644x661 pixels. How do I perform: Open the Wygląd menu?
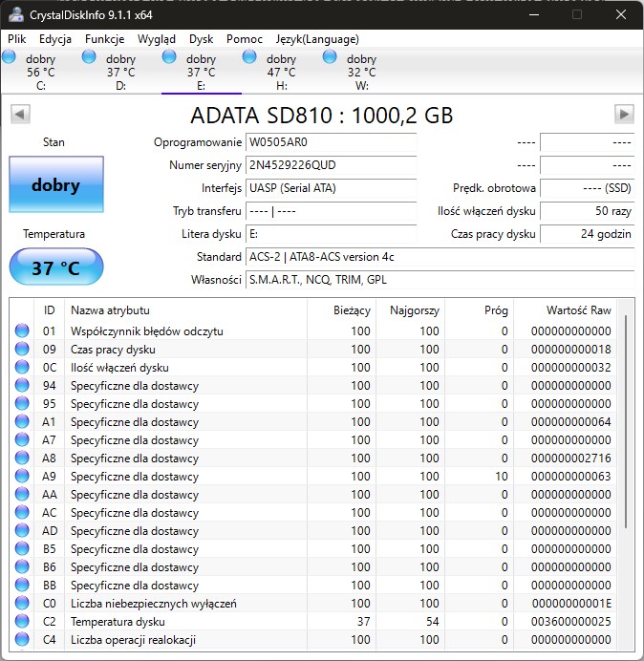(157, 39)
